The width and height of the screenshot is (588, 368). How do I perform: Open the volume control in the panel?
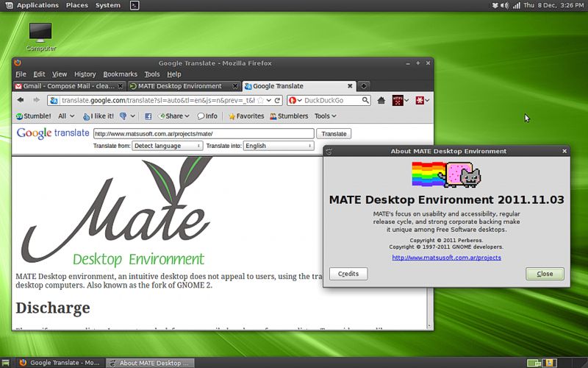(x=505, y=5)
